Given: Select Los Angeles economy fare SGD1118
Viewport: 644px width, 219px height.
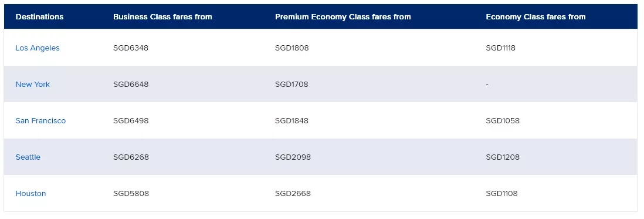Looking at the screenshot, I should [x=501, y=48].
